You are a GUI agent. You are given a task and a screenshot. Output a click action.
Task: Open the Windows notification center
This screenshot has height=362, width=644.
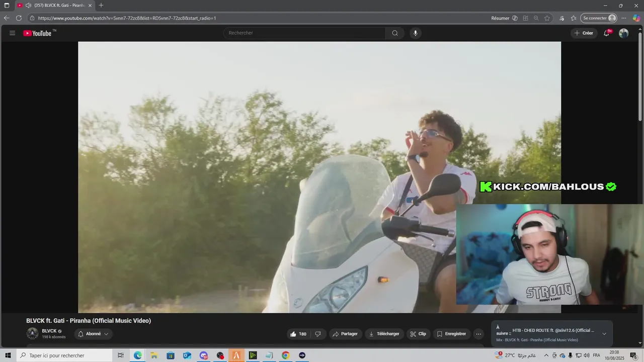633,355
